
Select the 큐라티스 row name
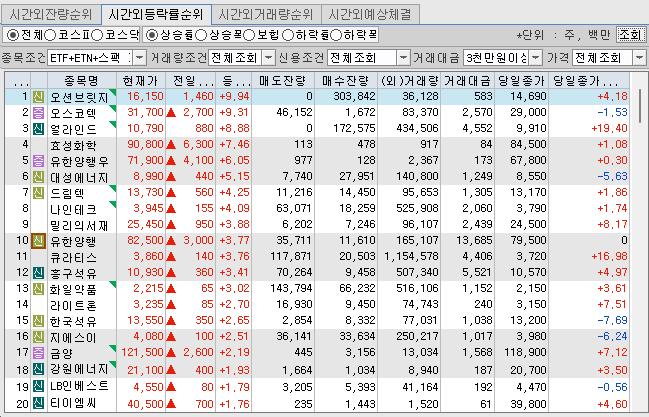[x=73, y=257]
